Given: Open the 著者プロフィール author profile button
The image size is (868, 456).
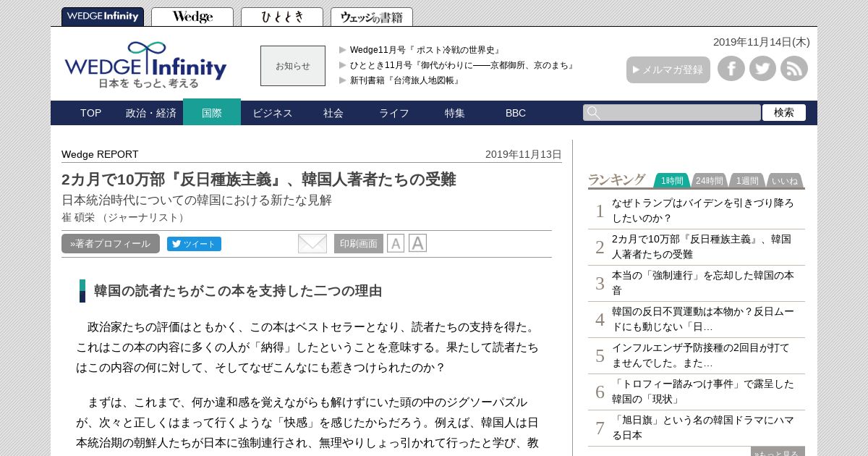Looking at the screenshot, I should click(x=111, y=244).
